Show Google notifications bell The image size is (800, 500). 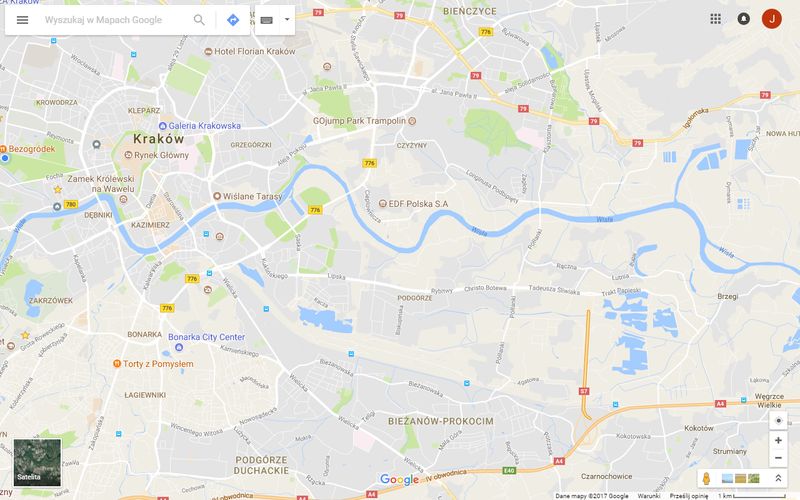[744, 19]
